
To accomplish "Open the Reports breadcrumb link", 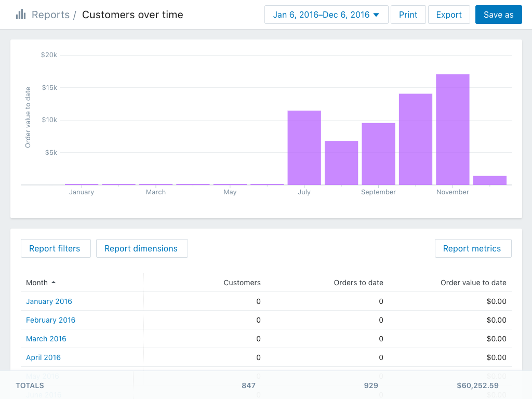I will pyautogui.click(x=50, y=15).
